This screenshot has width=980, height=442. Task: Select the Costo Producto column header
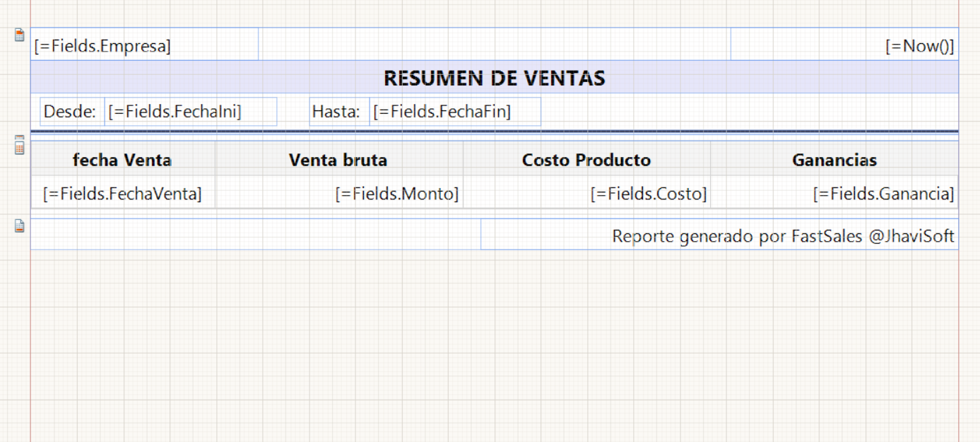(x=586, y=161)
